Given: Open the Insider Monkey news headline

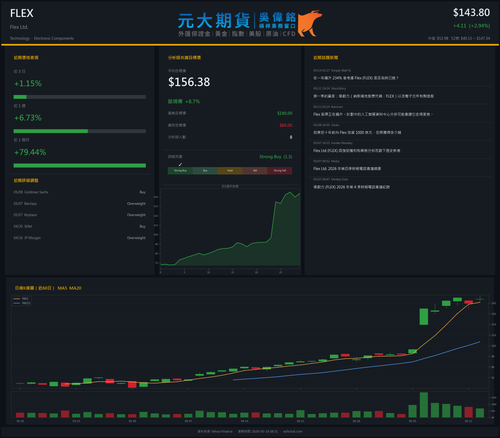Looking at the screenshot, I should pyautogui.click(x=357, y=151).
